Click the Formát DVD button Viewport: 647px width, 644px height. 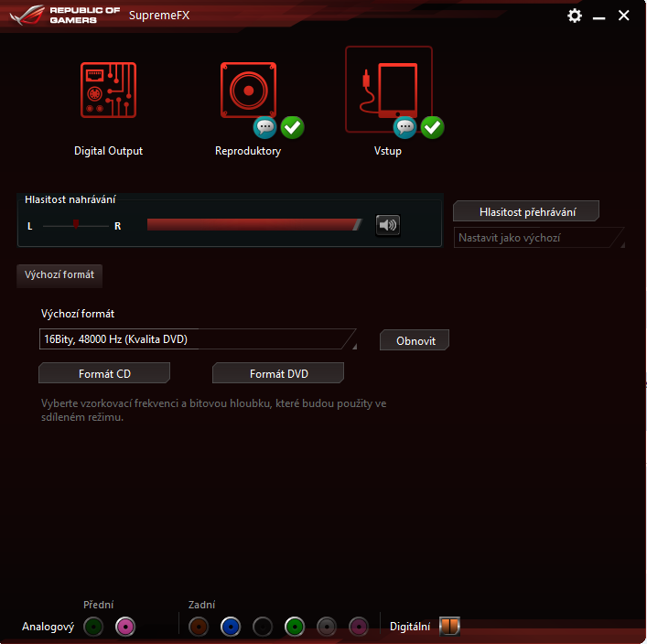pos(278,373)
